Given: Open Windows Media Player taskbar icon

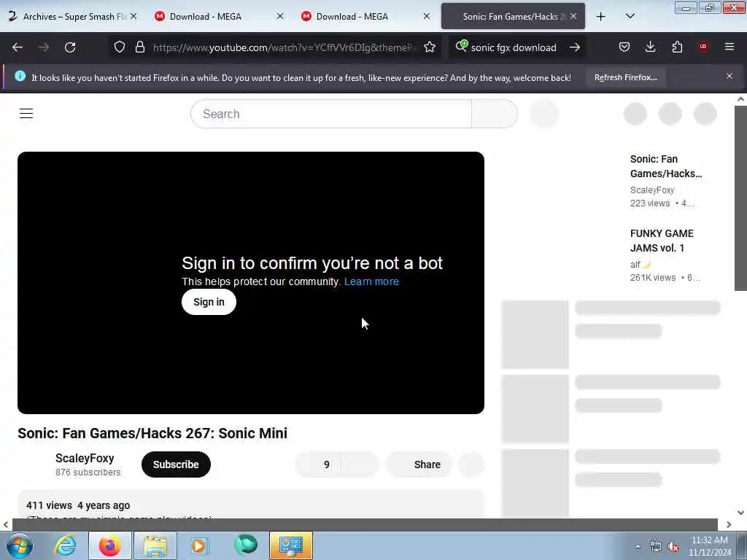Looking at the screenshot, I should 200,545.
